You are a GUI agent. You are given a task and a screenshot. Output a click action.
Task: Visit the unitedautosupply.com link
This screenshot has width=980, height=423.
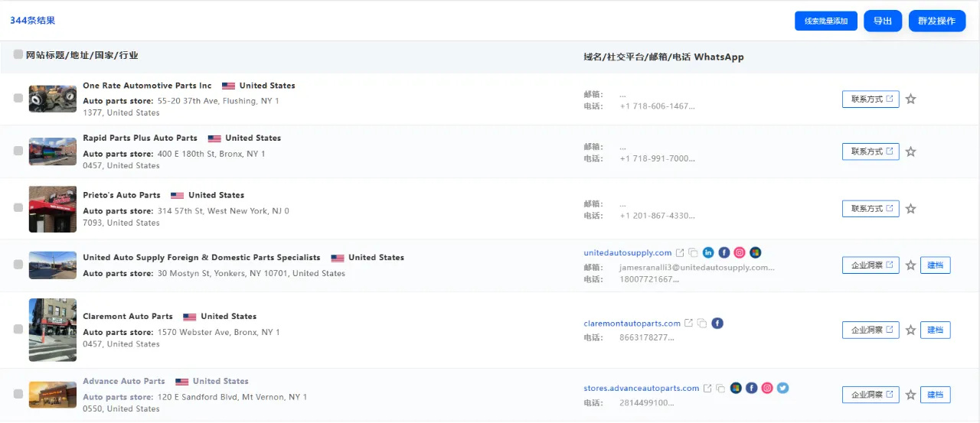click(x=627, y=252)
